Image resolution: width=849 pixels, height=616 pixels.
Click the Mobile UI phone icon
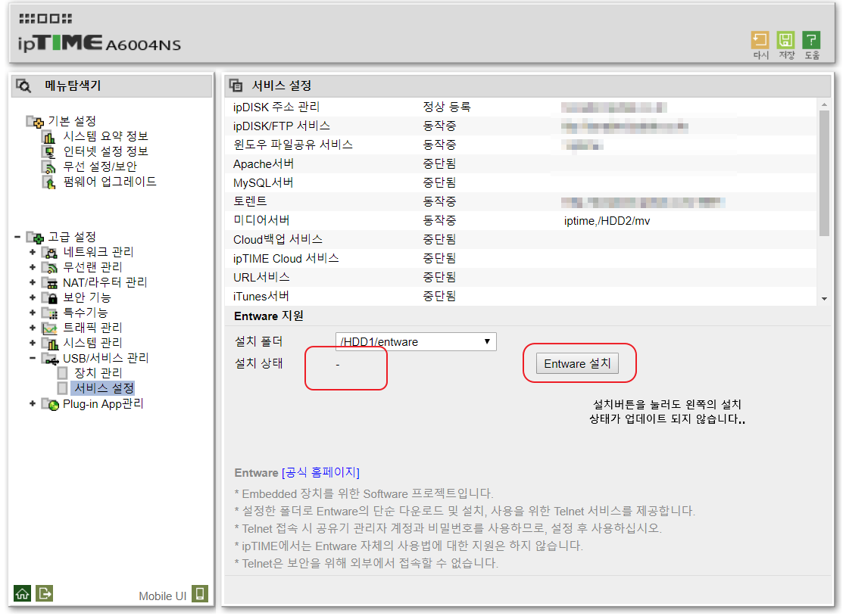click(200, 594)
